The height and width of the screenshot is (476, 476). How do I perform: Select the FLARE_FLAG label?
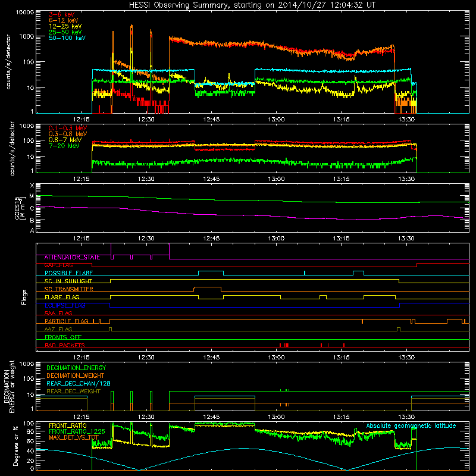pyautogui.click(x=62, y=297)
